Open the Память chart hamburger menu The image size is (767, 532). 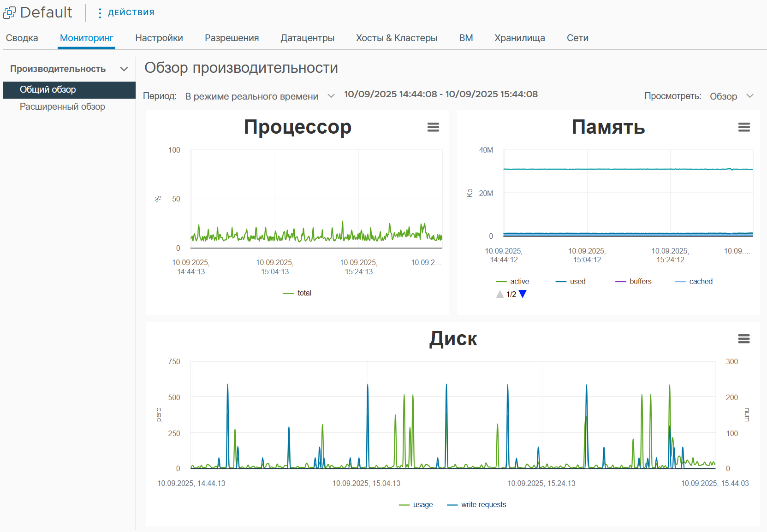[744, 127]
